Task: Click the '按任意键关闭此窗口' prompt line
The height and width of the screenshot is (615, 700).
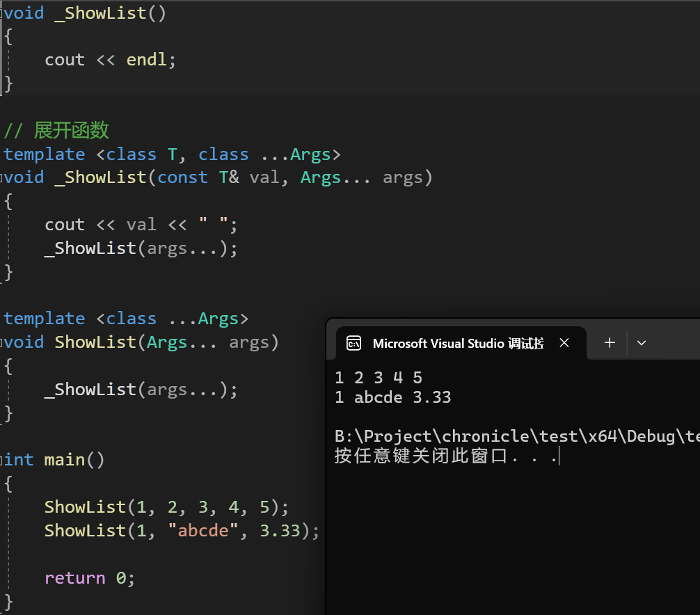Action: pyautogui.click(x=447, y=456)
